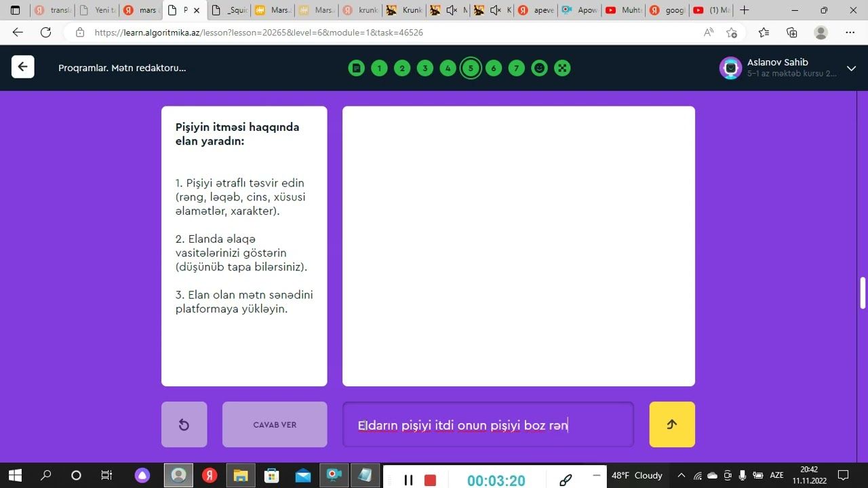Open File Explorer from the taskbar
The height and width of the screenshot is (488, 868).
click(x=240, y=475)
